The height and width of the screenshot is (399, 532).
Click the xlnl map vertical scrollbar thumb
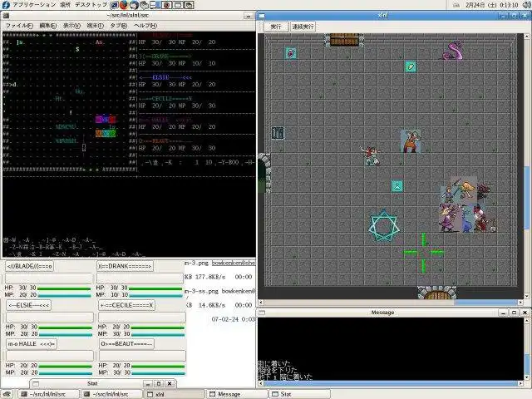point(527,198)
